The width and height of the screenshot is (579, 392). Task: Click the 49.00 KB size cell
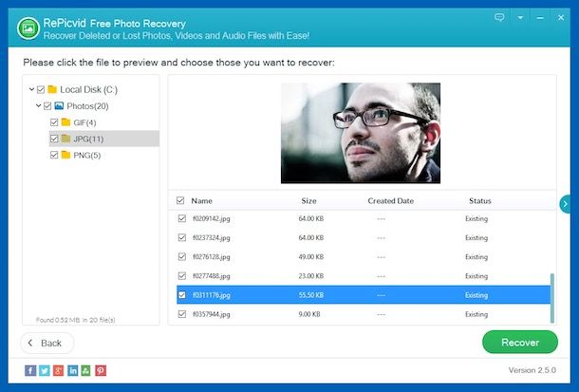311,257
